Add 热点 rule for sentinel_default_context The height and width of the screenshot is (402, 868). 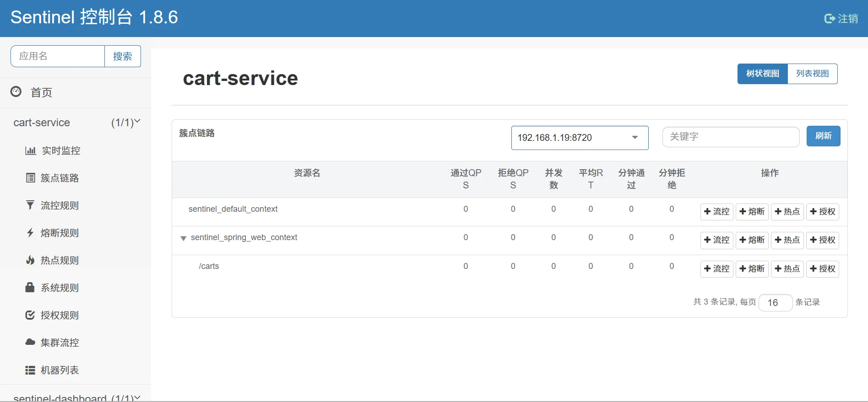point(787,212)
